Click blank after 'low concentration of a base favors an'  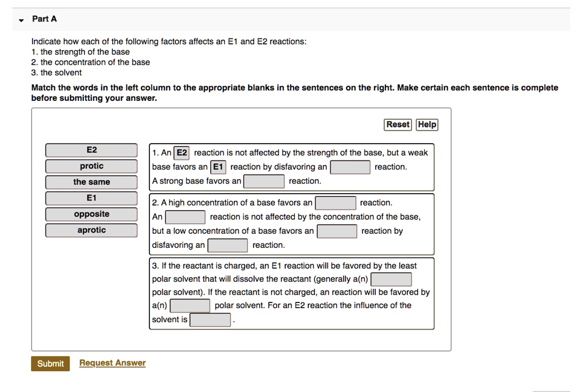click(x=337, y=230)
